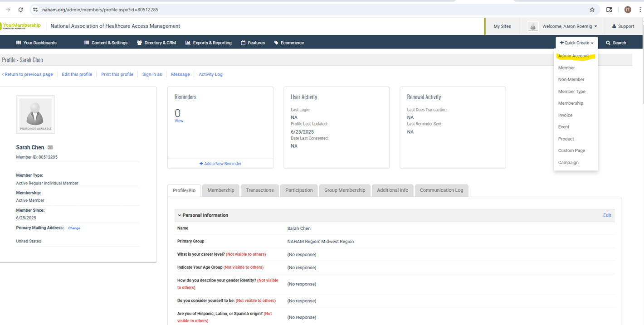644x325 pixels.
Task: Expand the Quick Create dropdown
Action: [576, 43]
